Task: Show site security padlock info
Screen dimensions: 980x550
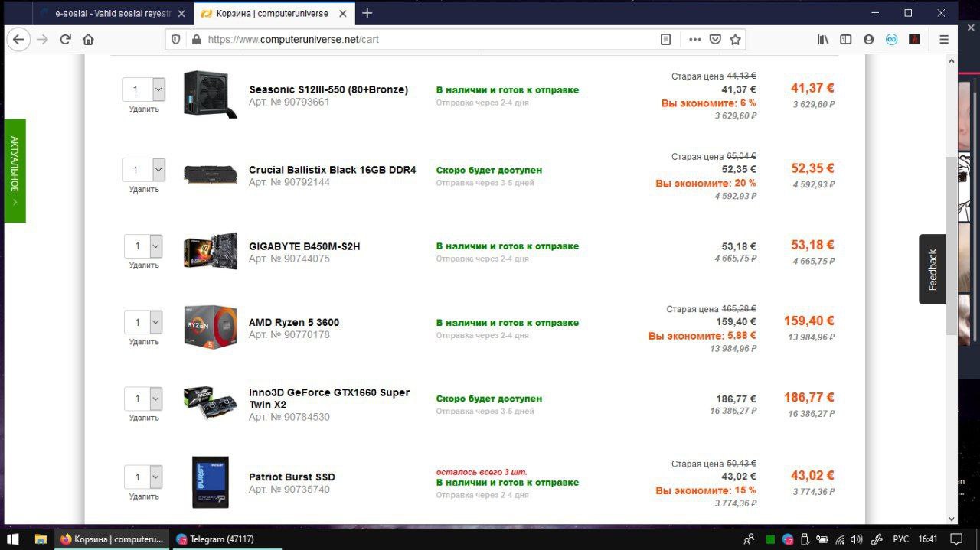Action: (196, 39)
